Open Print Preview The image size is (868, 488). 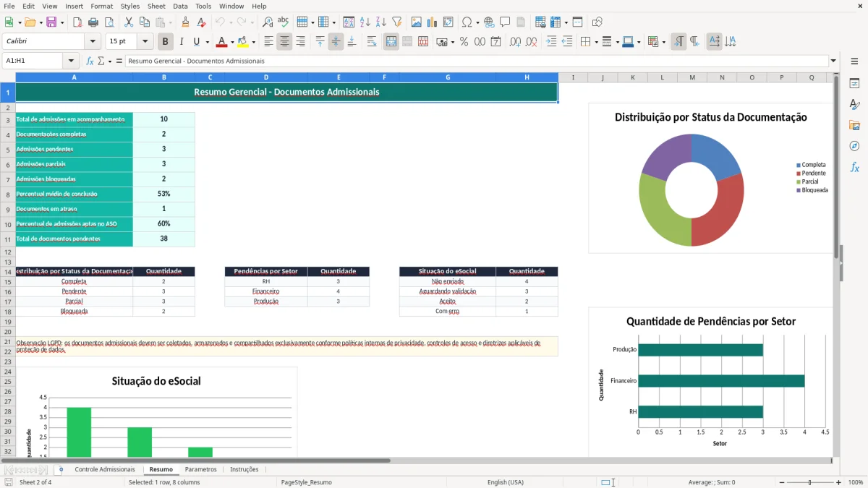click(x=109, y=22)
